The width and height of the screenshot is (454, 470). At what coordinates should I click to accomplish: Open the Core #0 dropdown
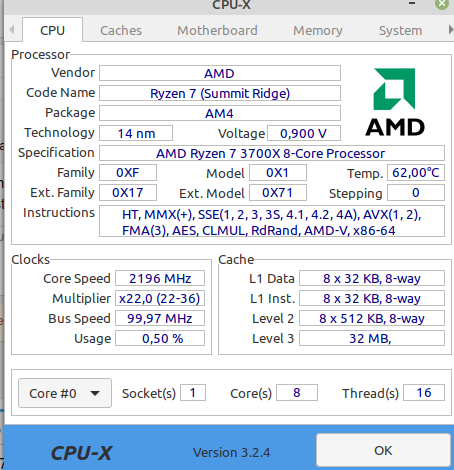click(x=65, y=393)
